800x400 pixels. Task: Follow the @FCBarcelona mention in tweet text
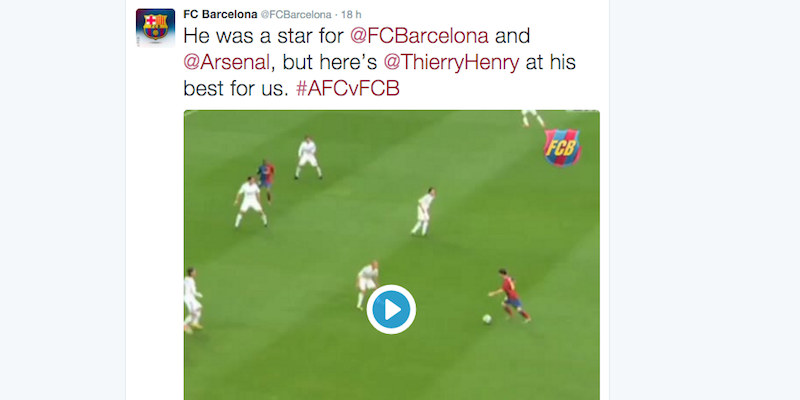(419, 36)
